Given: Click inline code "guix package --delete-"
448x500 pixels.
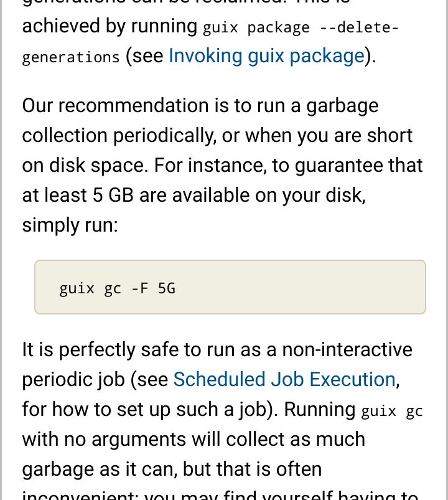Looking at the screenshot, I should (301, 27).
